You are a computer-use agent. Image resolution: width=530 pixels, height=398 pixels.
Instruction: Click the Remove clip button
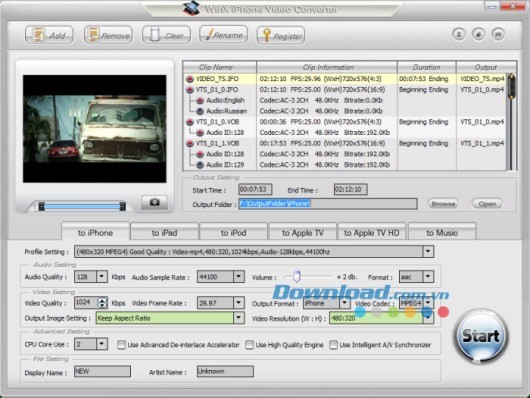click(108, 35)
